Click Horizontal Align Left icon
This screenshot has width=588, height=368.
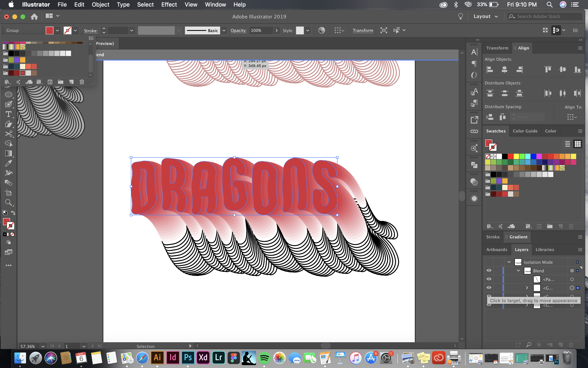(490, 70)
